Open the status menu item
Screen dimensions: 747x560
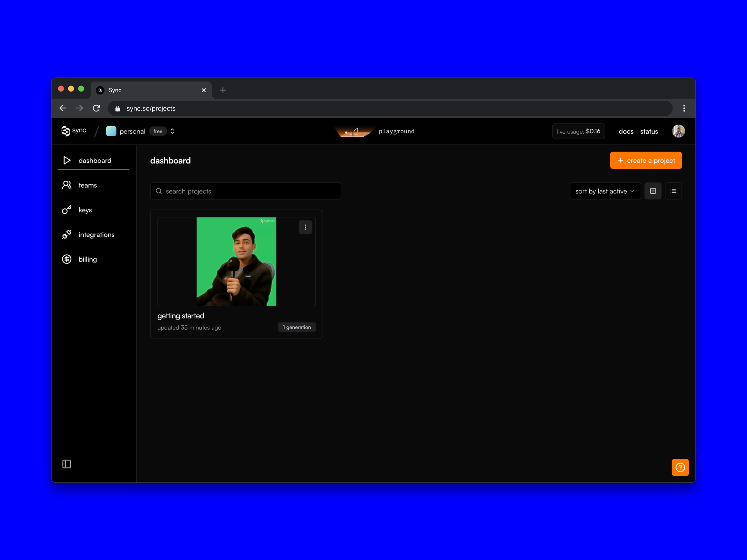pos(650,131)
